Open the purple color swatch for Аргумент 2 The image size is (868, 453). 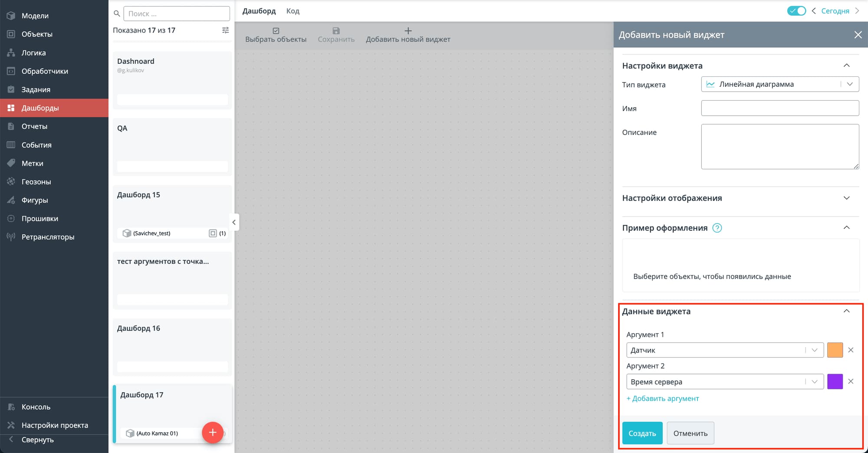[x=835, y=381]
